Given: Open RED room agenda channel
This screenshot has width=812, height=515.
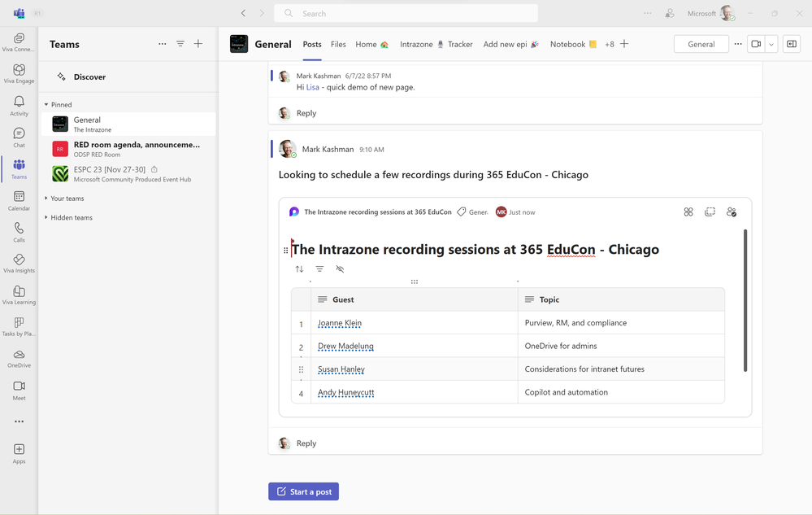Looking at the screenshot, I should point(128,149).
